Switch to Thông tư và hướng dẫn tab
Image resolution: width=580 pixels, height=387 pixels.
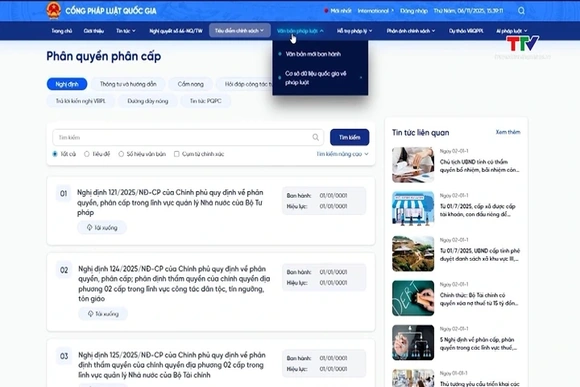click(128, 84)
